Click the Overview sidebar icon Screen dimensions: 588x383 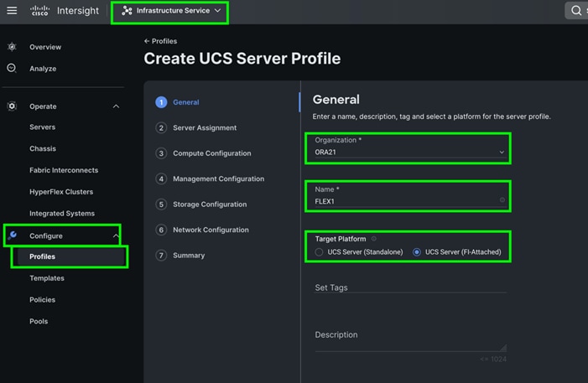coord(12,47)
